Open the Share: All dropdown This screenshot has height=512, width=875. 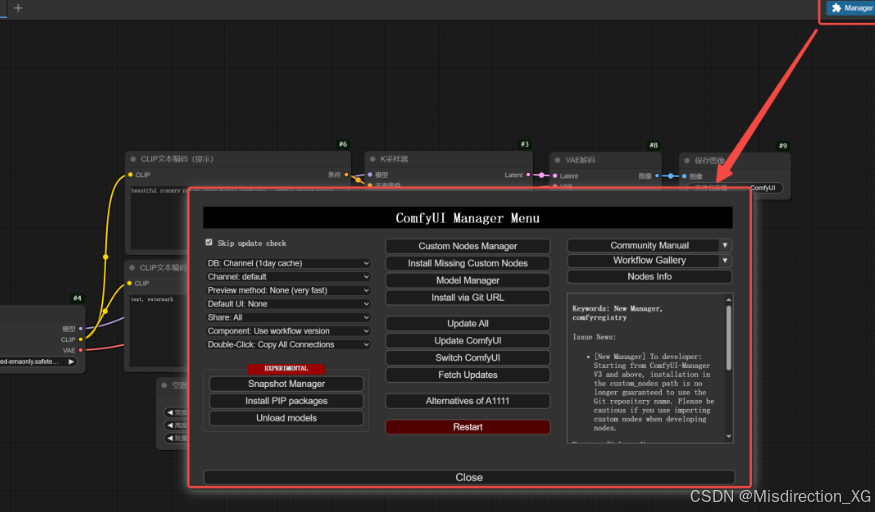click(x=288, y=317)
